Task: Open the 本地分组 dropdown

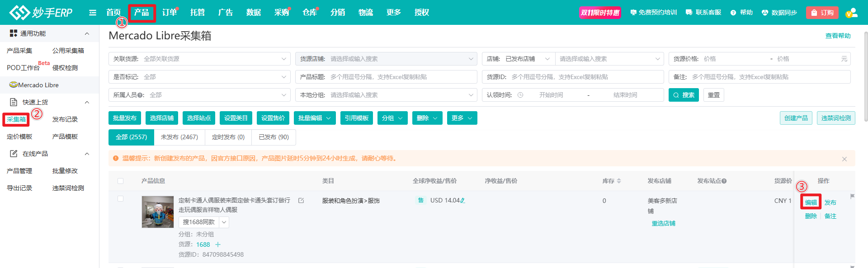Action: (386, 95)
